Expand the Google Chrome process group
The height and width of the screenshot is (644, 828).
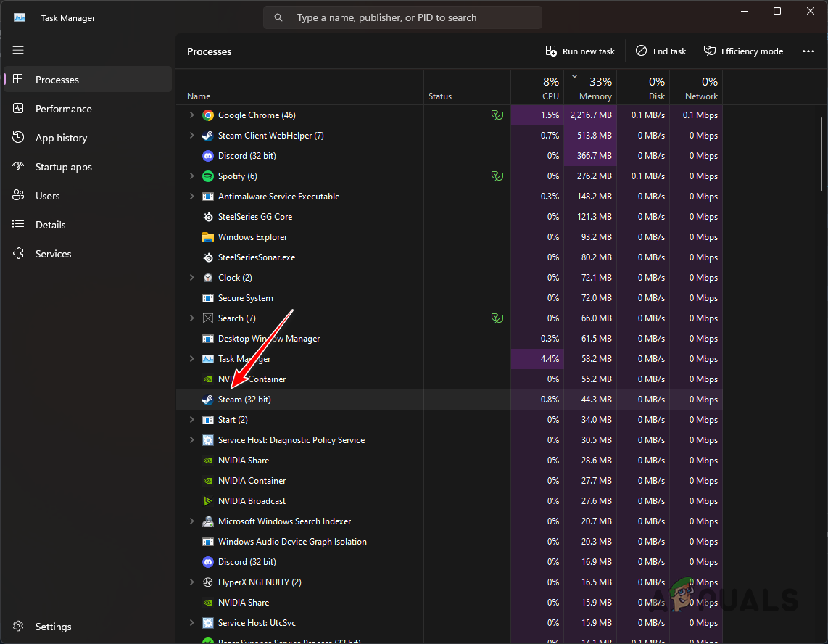point(191,115)
